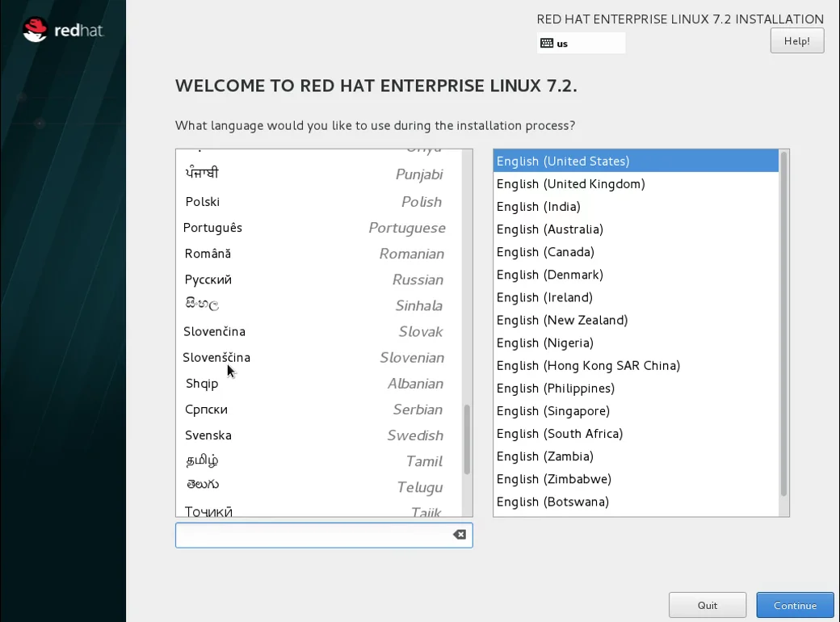Select Slovenčina (Slovak) language
The image size is (840, 622).
pyautogui.click(x=319, y=332)
